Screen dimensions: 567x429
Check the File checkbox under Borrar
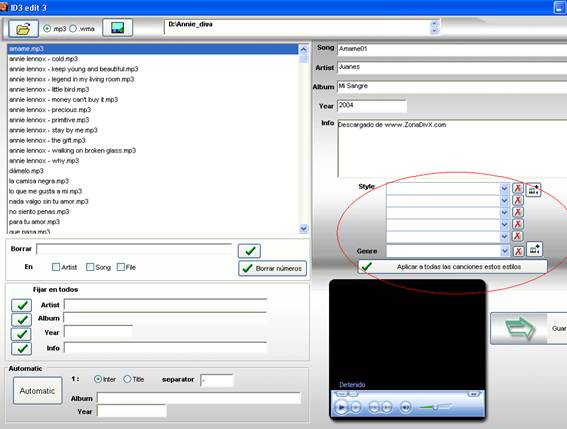[121, 267]
